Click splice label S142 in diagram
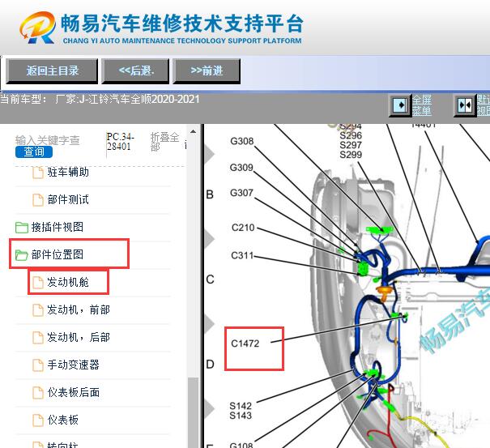 tap(241, 406)
